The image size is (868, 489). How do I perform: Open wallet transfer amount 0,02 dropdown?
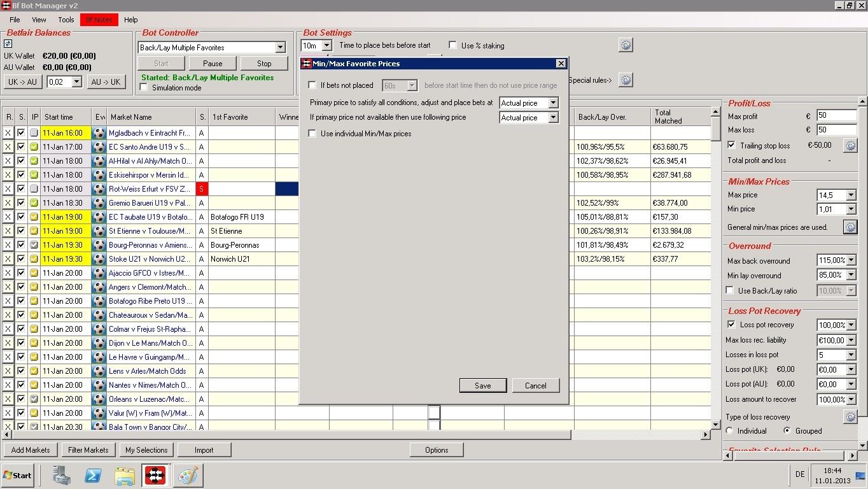pyautogui.click(x=76, y=82)
